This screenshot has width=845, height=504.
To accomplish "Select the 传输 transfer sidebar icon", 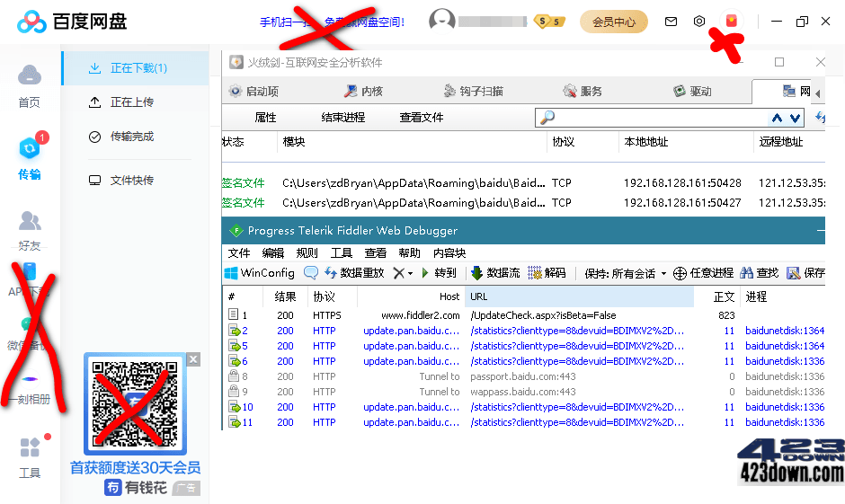I will pos(30,149).
